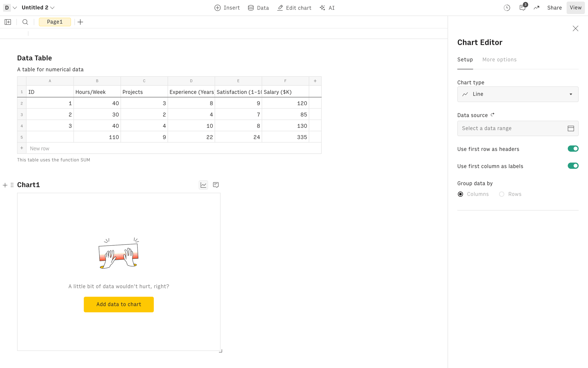Click the Share button

pyautogui.click(x=554, y=8)
